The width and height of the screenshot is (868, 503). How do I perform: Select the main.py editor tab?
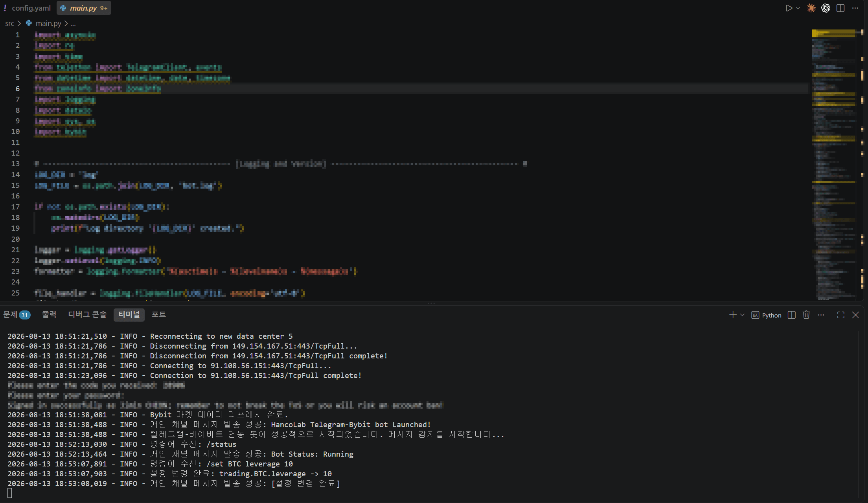tap(84, 8)
